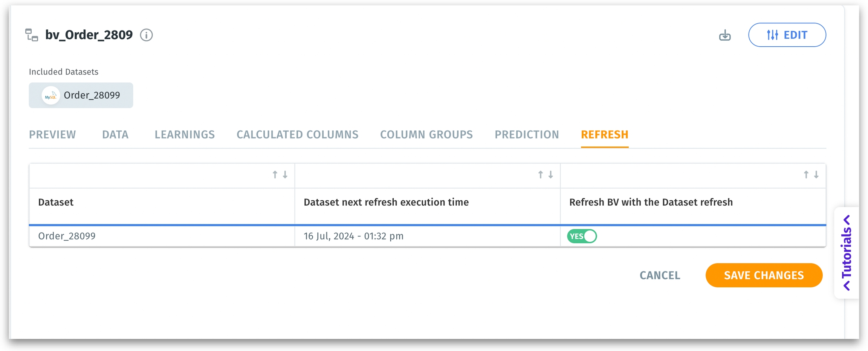Click Cancel to discard changes

coord(660,275)
